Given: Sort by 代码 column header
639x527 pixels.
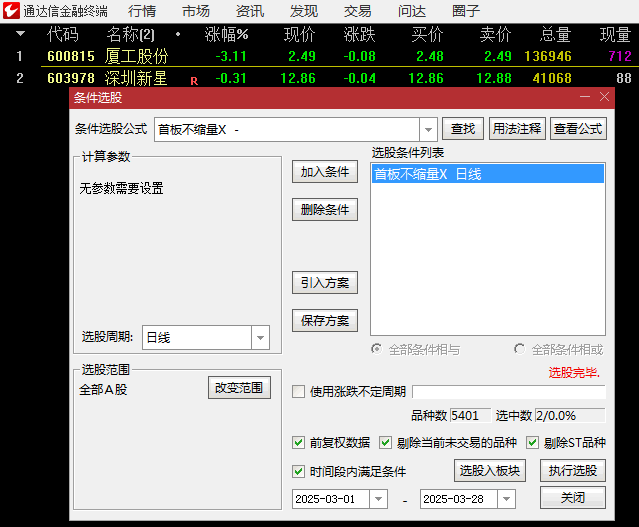Looking at the screenshot, I should 63,34.
